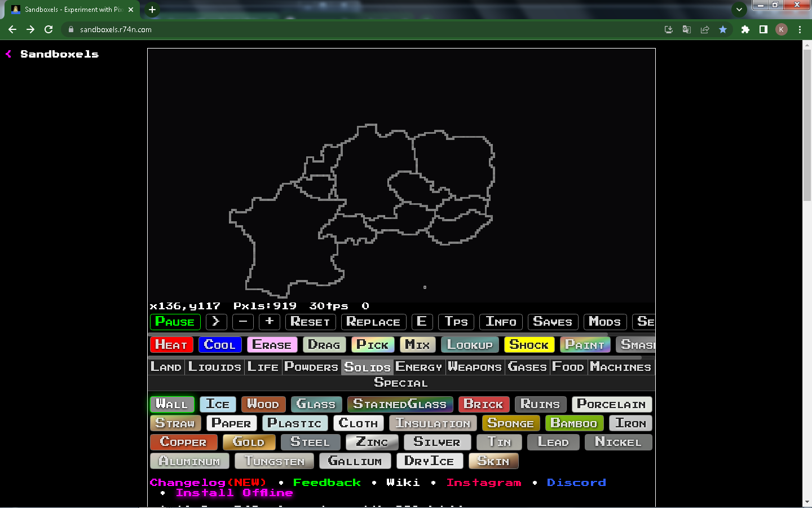Click the magenta back chevron beside Sandboxels
Viewport: 812px width, 508px height.
point(8,54)
